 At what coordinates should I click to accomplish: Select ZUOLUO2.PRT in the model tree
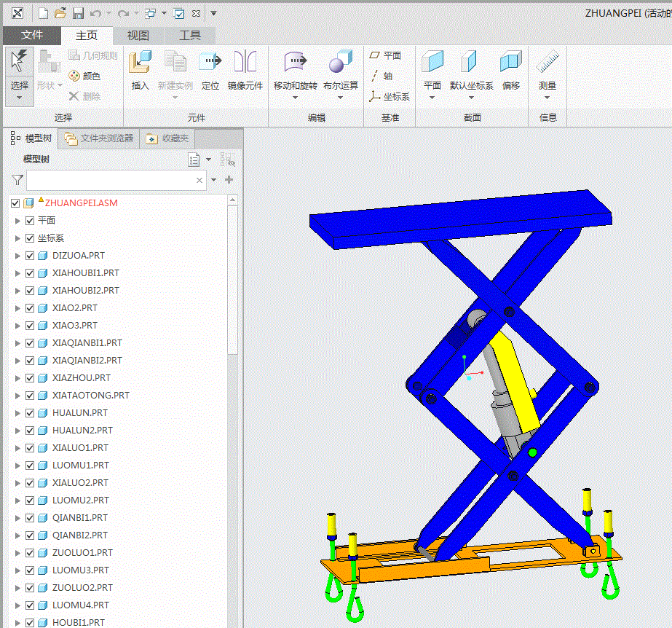pyautogui.click(x=82, y=588)
